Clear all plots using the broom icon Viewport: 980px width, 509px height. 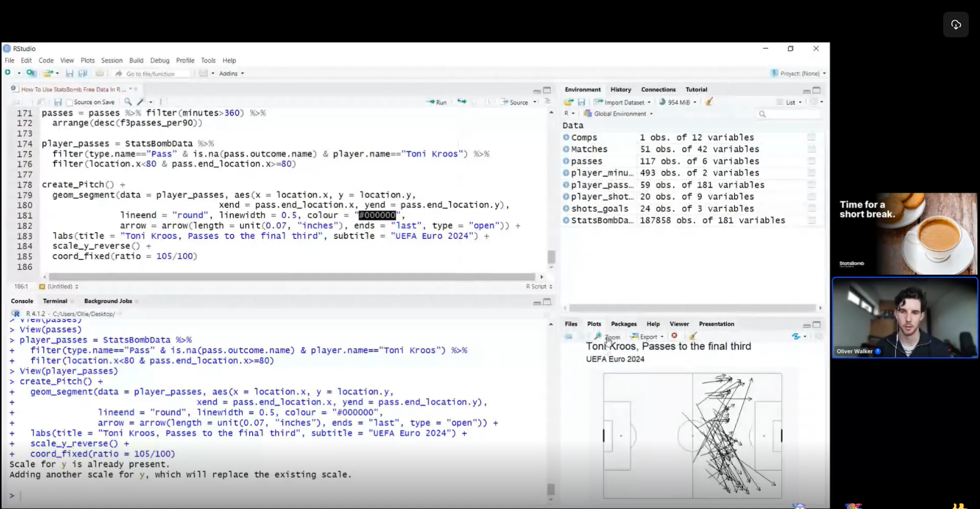click(x=693, y=336)
